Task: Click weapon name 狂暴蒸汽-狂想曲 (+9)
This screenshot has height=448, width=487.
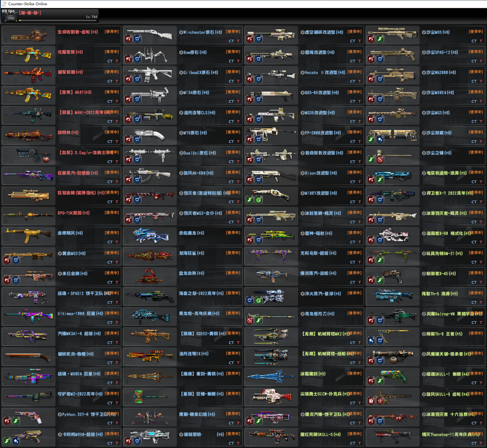Action: click(78, 173)
